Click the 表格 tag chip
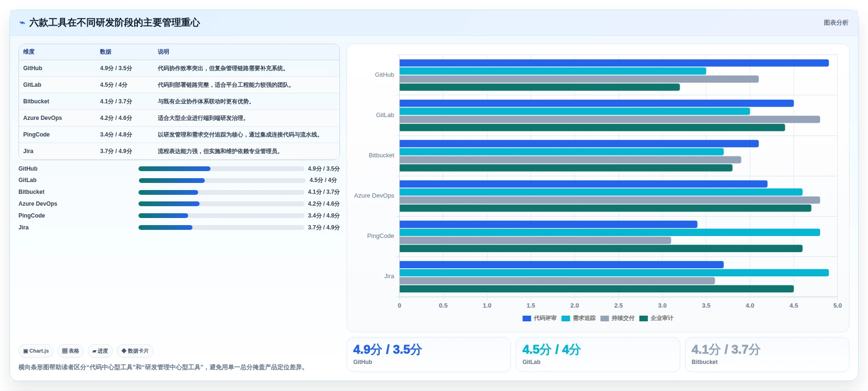Image resolution: width=868 pixels, height=391 pixels. (71, 351)
